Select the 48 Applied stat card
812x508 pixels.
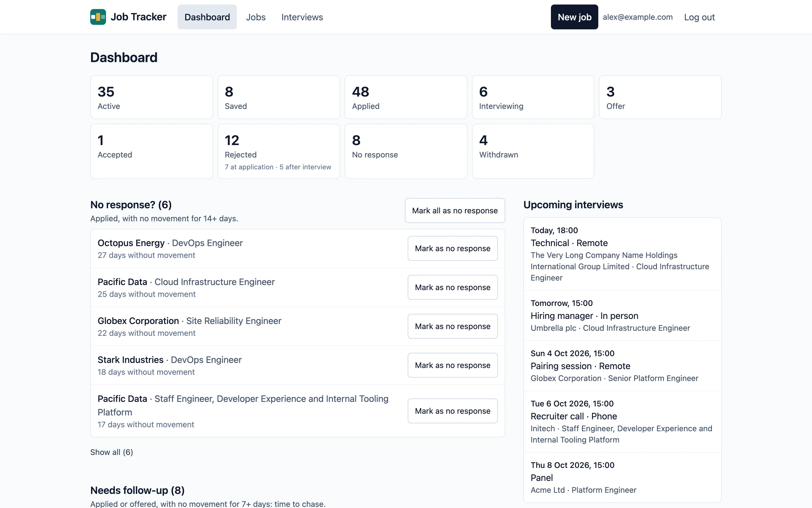coord(406,97)
